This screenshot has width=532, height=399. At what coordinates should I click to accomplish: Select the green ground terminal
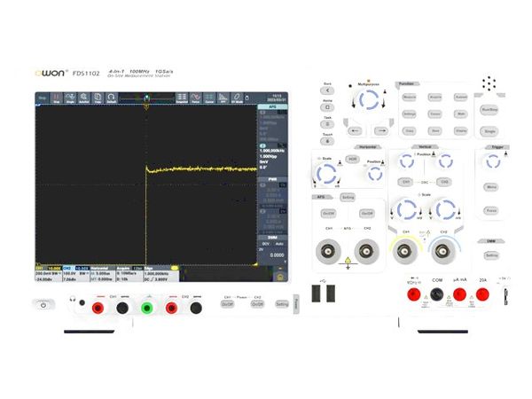[147, 308]
